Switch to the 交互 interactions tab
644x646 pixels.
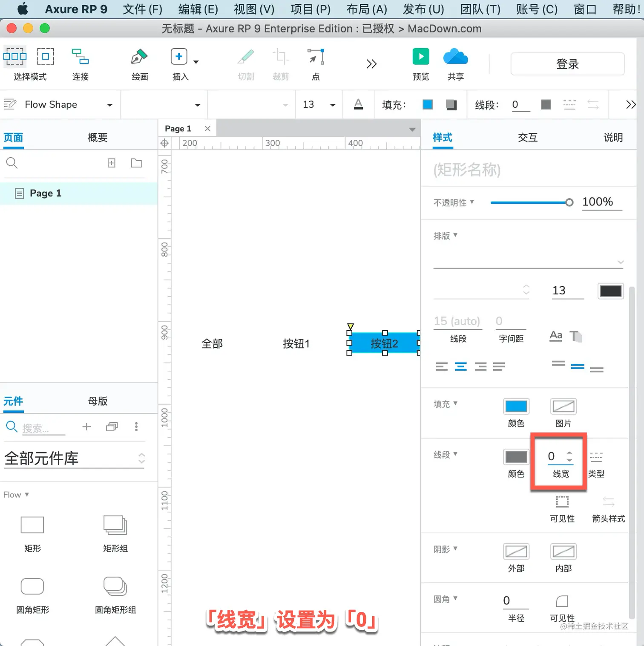528,138
